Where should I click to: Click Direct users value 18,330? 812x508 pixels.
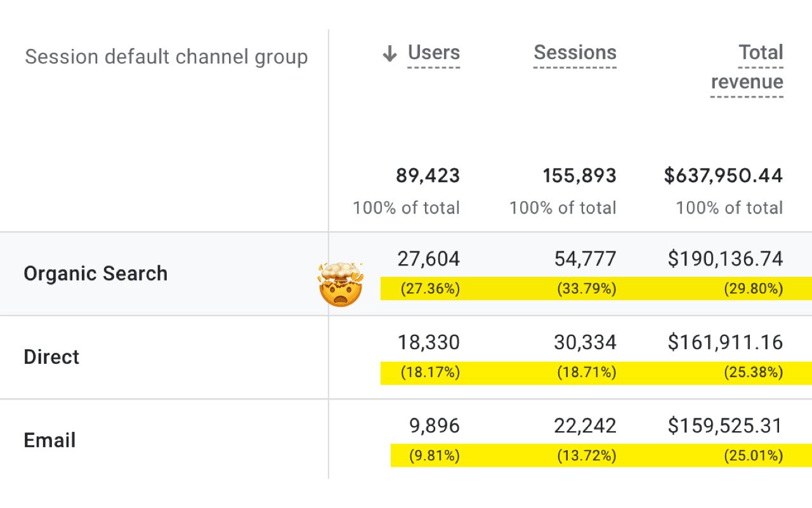click(428, 342)
